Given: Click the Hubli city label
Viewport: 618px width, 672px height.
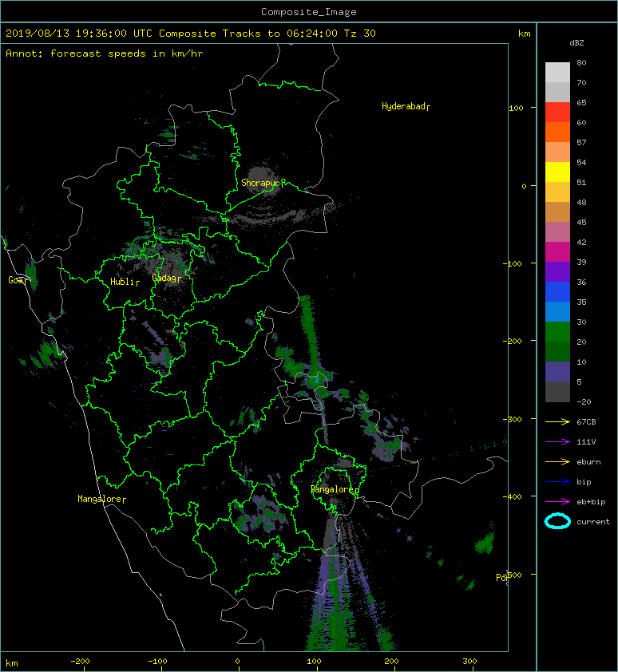Looking at the screenshot, I should point(125,282).
